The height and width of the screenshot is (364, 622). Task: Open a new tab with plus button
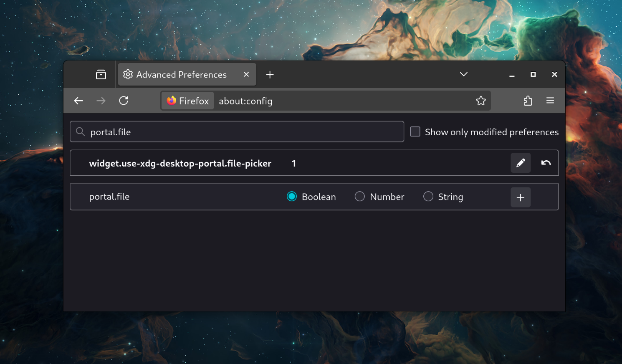tap(270, 75)
